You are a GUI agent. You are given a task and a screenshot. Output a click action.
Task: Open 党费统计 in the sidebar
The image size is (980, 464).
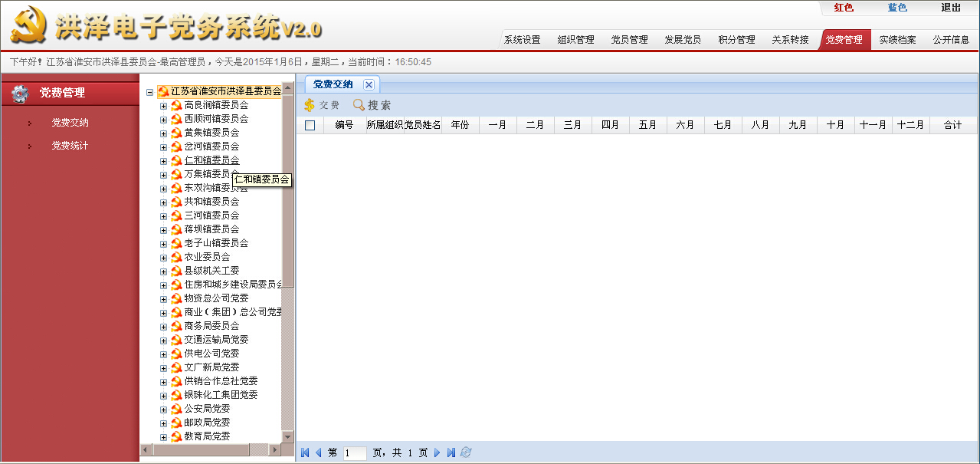(70, 146)
